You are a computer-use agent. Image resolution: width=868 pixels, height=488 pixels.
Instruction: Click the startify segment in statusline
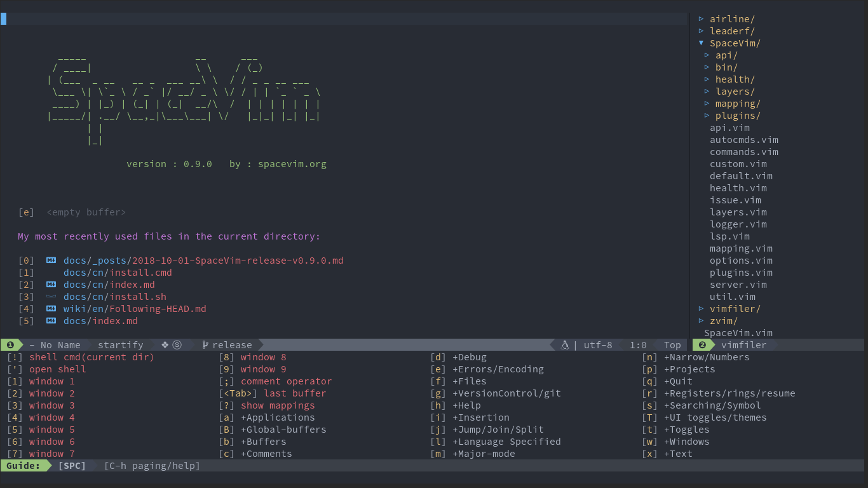point(121,345)
